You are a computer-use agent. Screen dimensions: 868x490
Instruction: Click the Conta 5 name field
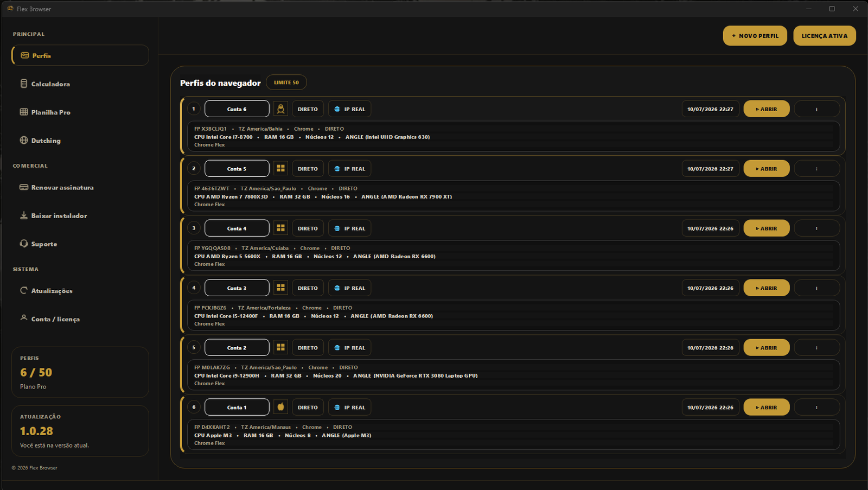click(237, 169)
